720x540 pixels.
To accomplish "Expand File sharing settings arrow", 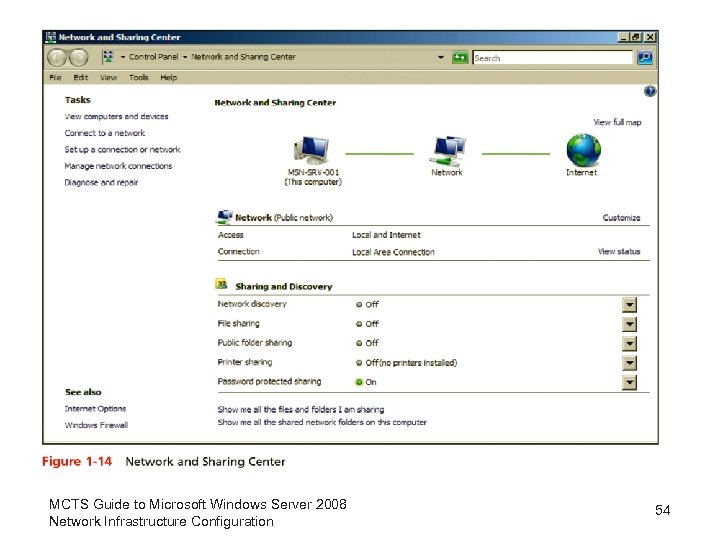I will tap(630, 324).
